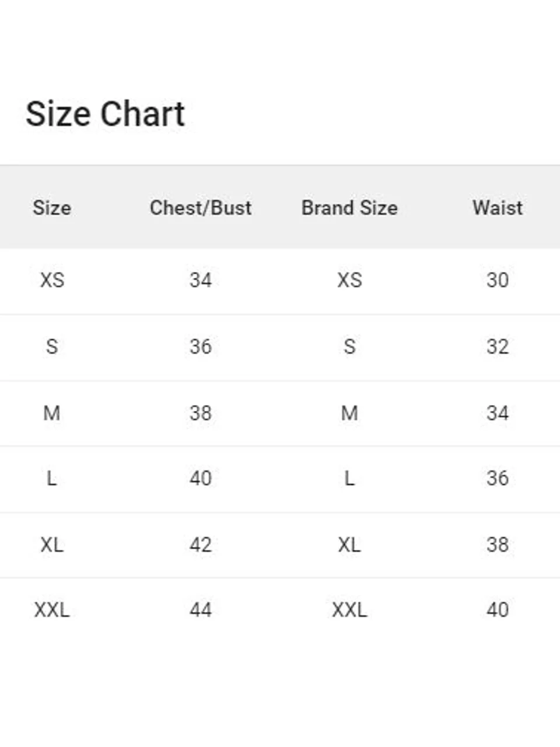Select S in the Size column

(x=52, y=347)
